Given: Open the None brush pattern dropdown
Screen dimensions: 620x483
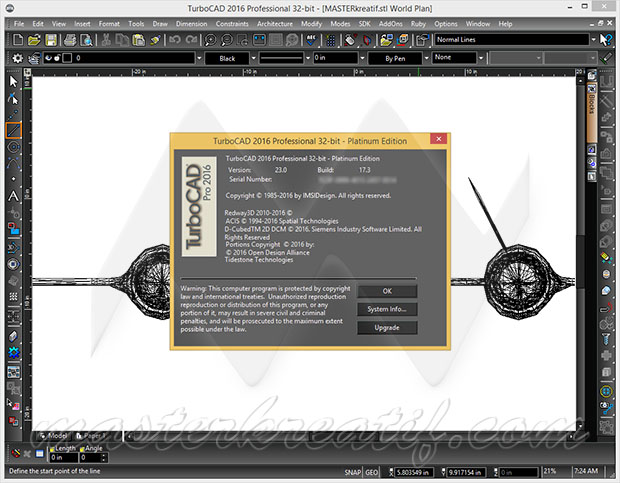Looking at the screenshot, I should point(481,58).
